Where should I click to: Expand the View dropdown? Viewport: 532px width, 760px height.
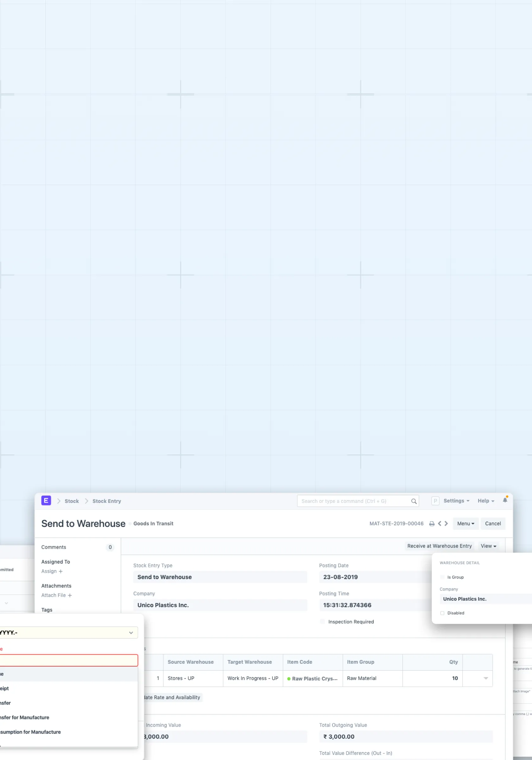pyautogui.click(x=488, y=546)
